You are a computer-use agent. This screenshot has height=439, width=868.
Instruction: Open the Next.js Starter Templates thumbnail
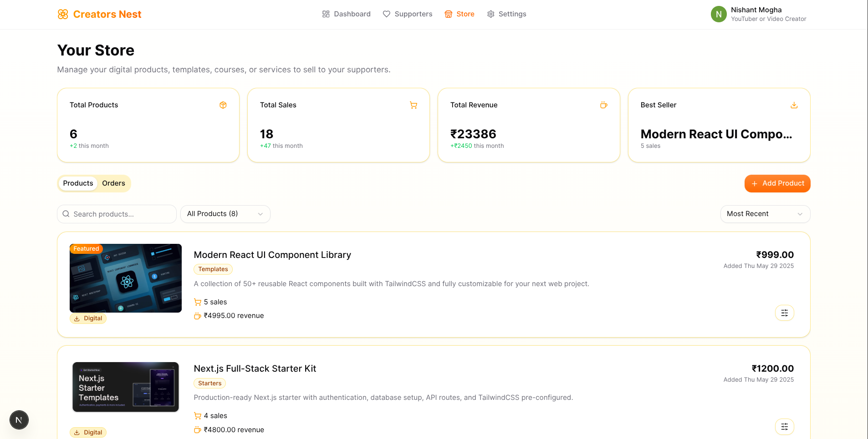[x=126, y=387]
